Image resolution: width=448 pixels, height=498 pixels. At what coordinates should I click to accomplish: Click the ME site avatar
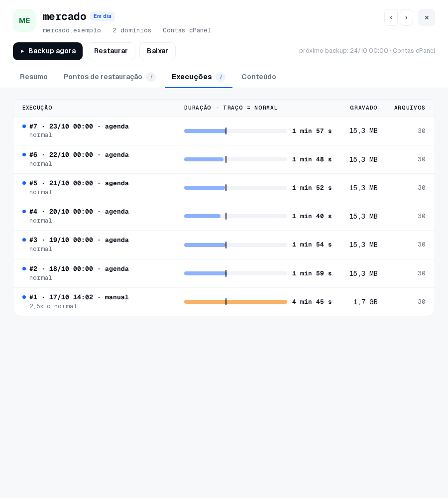pyautogui.click(x=24, y=20)
